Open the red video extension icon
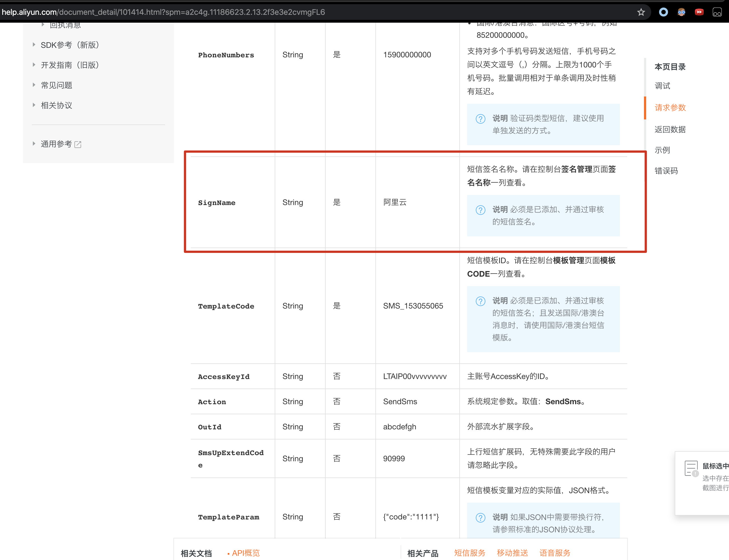The image size is (729, 560). click(699, 12)
